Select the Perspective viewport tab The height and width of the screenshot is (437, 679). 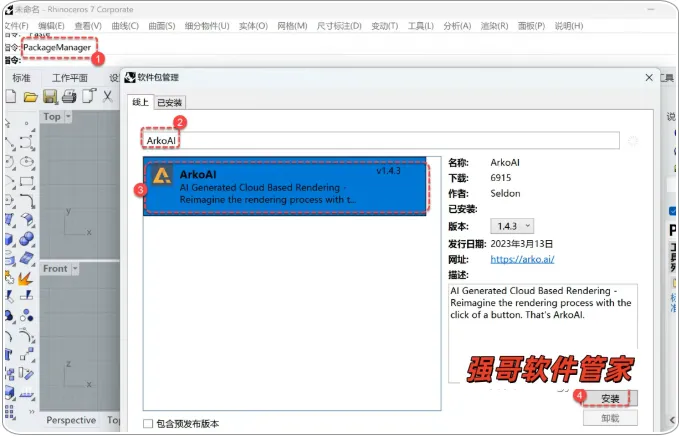coord(71,420)
